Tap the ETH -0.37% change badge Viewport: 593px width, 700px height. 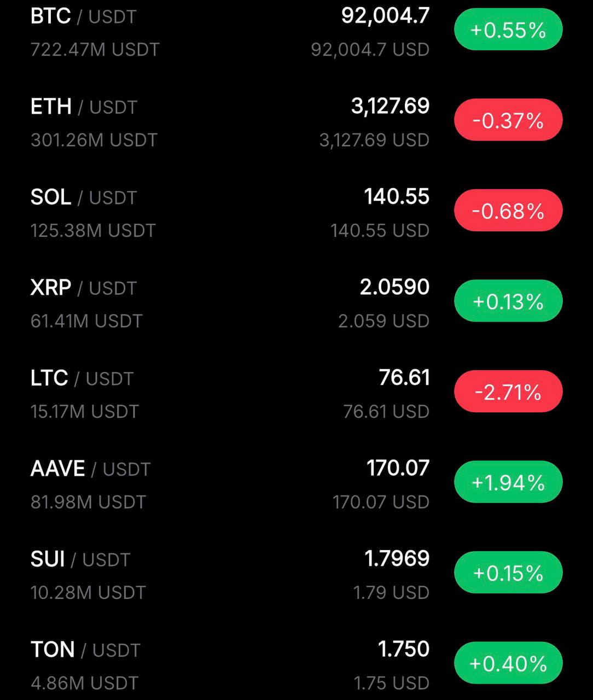coord(508,120)
